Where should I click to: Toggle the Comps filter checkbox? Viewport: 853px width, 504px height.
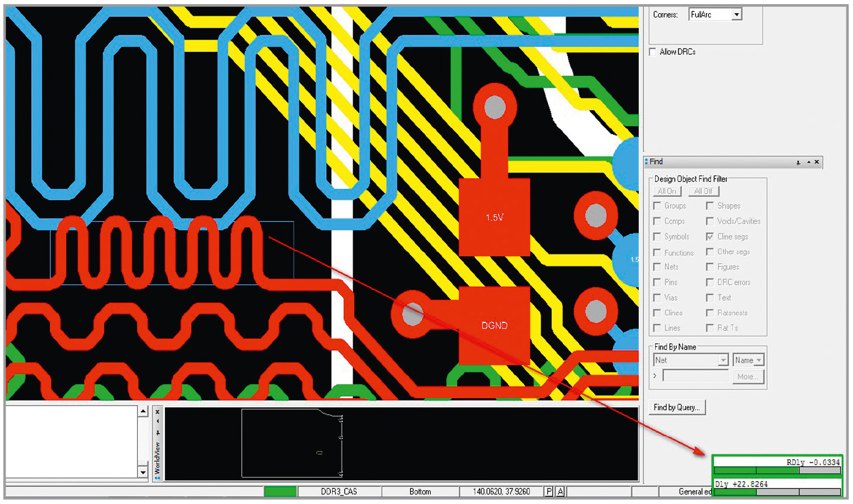[657, 221]
